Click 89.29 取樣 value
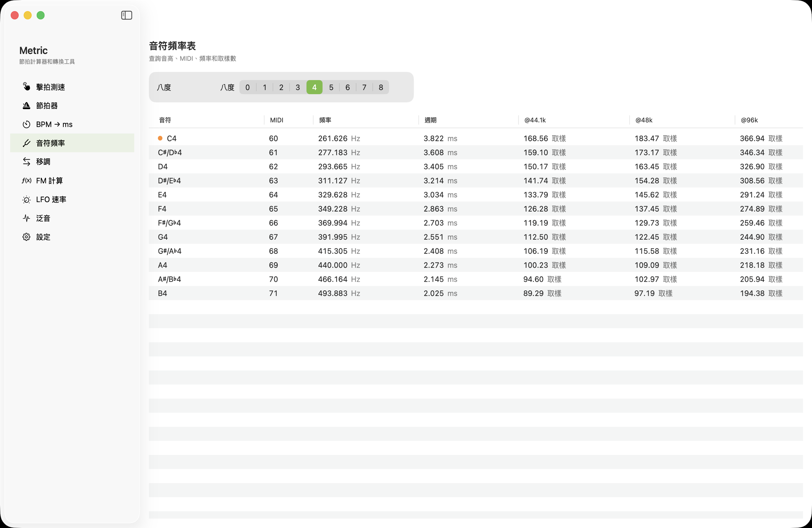This screenshot has width=812, height=528. tap(542, 294)
